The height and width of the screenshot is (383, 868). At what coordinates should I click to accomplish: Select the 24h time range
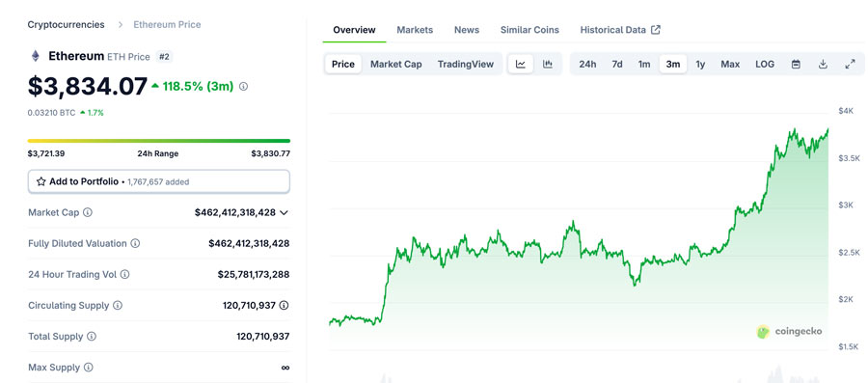pos(587,65)
